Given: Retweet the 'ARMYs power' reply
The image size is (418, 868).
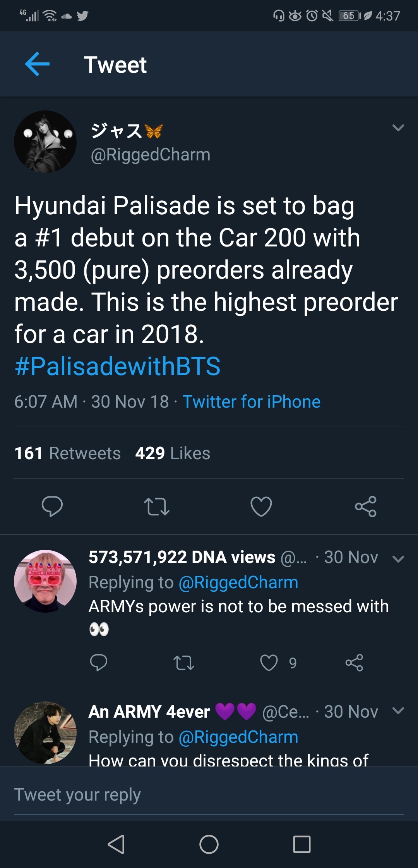Looking at the screenshot, I should 184,663.
